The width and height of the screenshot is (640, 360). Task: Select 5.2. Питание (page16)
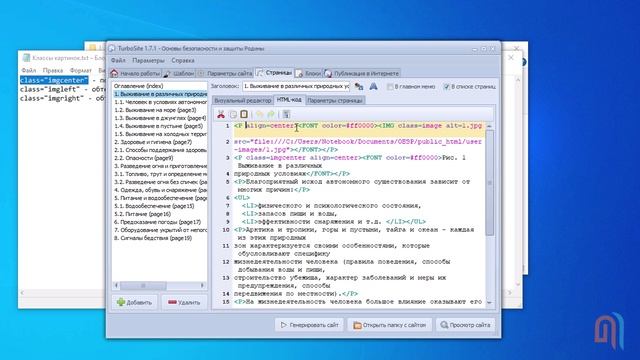[160, 214]
